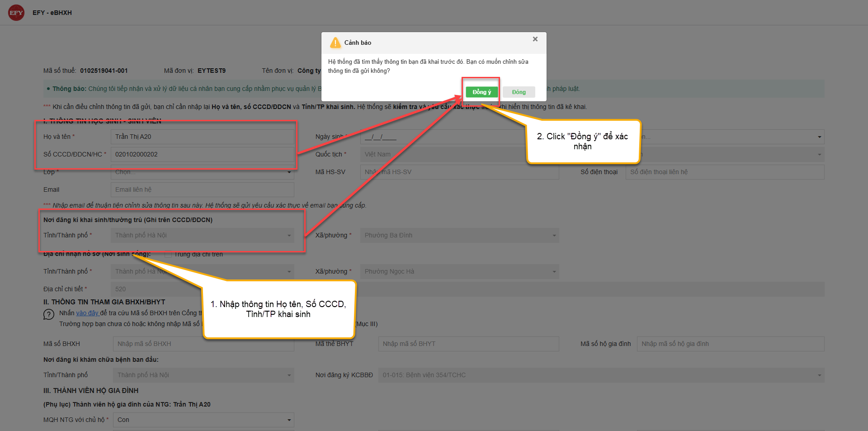Close the Cảnh báo dialog with X
Screen dimensions: 868x431
[535, 39]
